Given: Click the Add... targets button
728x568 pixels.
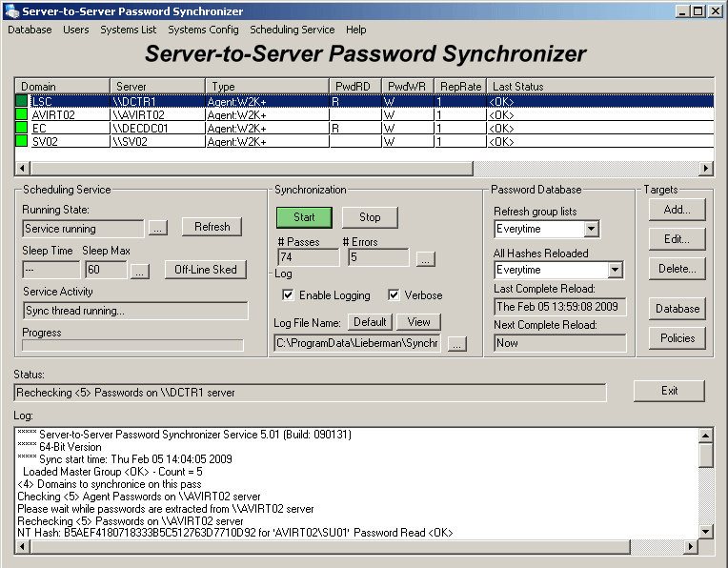Looking at the screenshot, I should [677, 210].
